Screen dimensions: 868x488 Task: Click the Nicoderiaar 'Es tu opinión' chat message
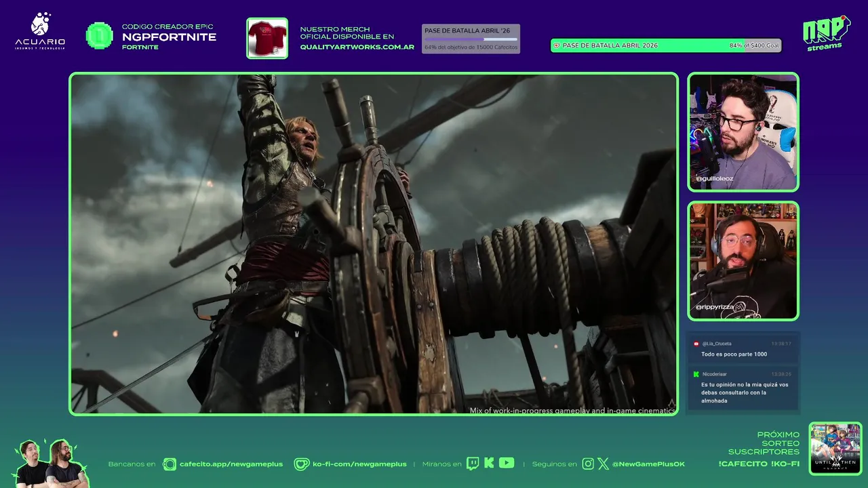[744, 392]
